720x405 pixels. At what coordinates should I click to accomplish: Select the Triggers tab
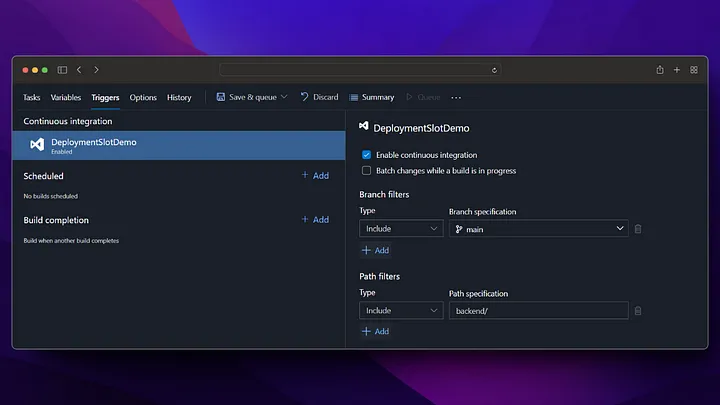pos(105,97)
